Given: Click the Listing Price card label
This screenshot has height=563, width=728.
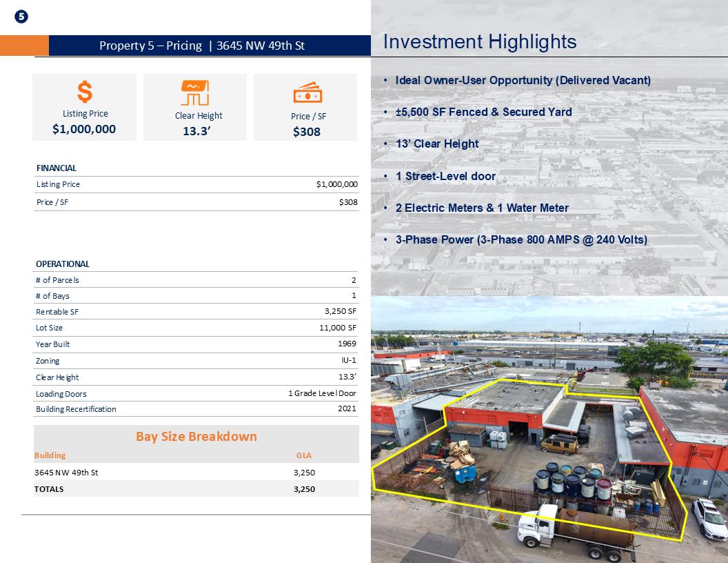Looking at the screenshot, I should coord(85,114).
